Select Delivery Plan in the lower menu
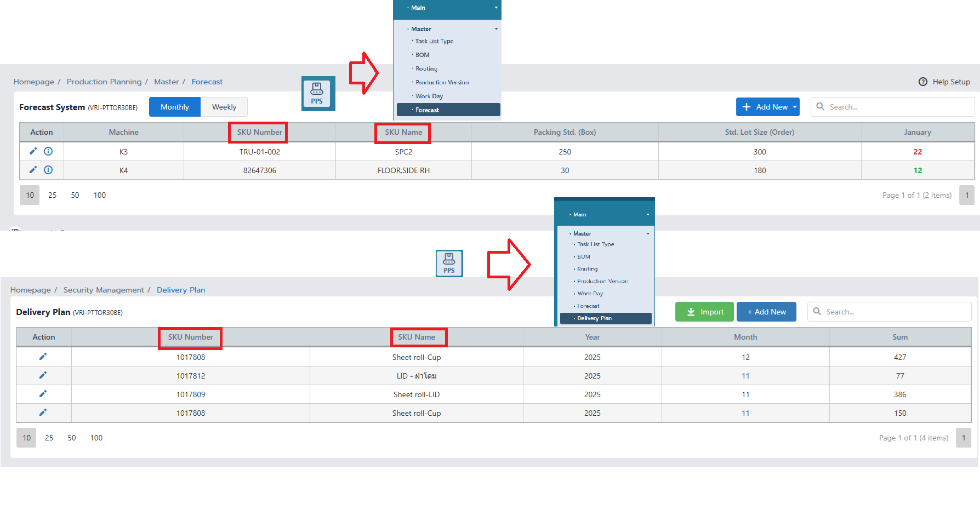Viewport: 980px width, 521px height. coord(594,318)
